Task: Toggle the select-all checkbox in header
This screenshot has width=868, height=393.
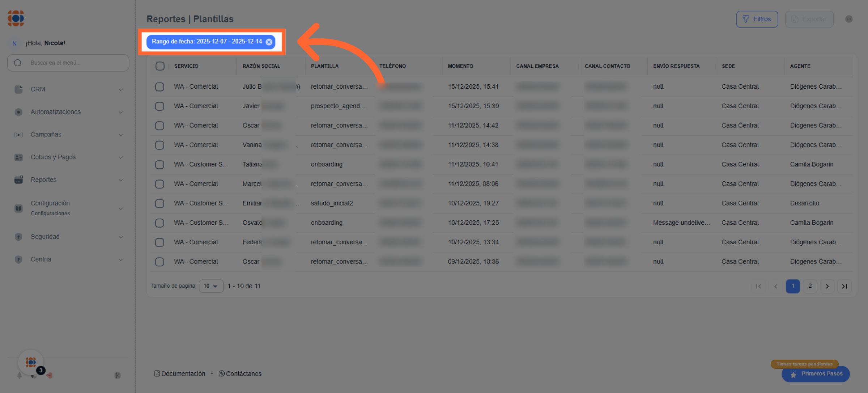Action: coord(160,66)
